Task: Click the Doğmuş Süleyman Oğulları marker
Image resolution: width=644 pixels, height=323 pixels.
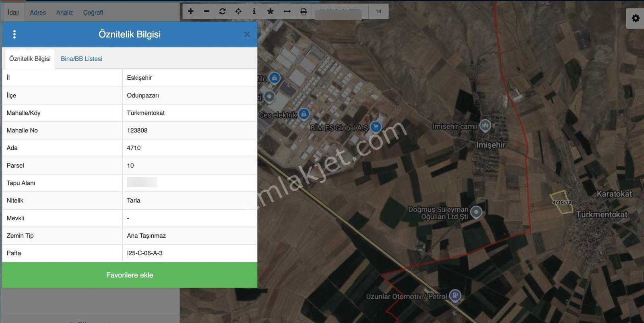Action: click(476, 212)
